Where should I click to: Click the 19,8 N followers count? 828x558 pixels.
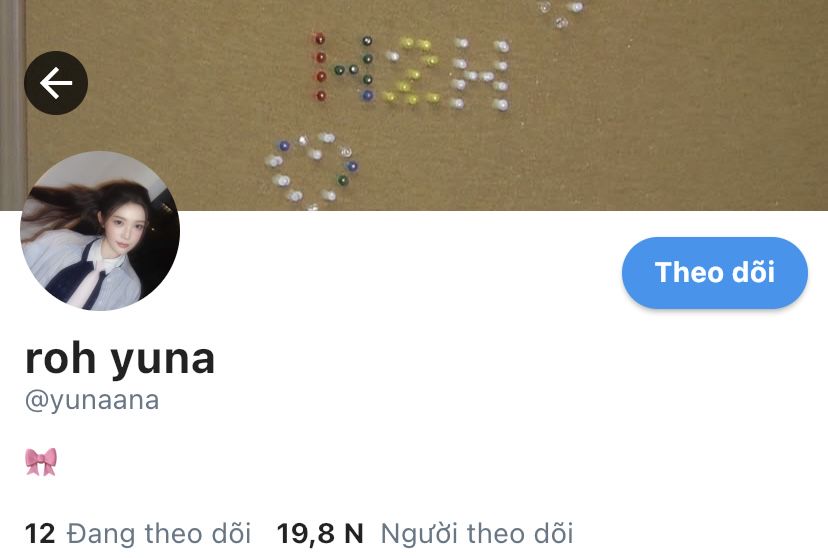(x=320, y=533)
